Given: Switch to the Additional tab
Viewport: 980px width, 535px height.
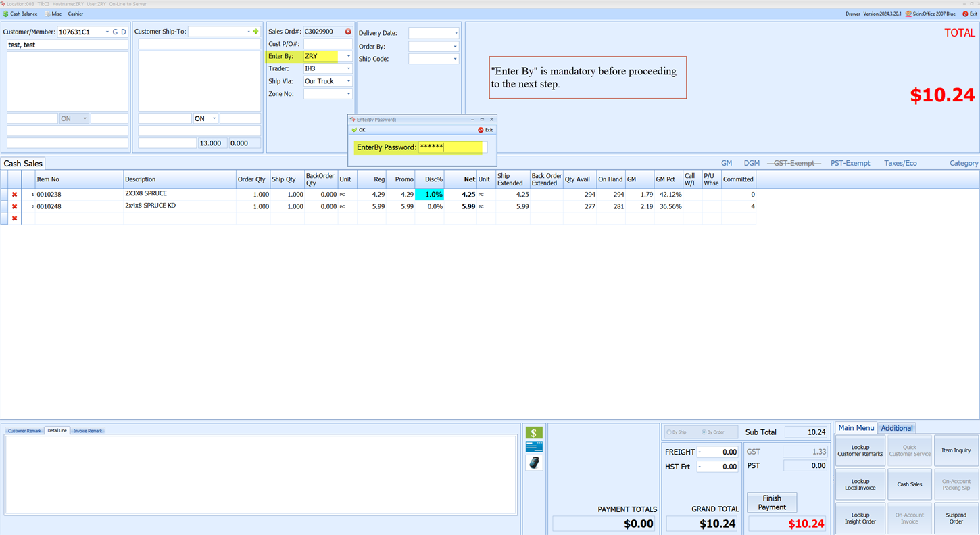Looking at the screenshot, I should [x=896, y=428].
